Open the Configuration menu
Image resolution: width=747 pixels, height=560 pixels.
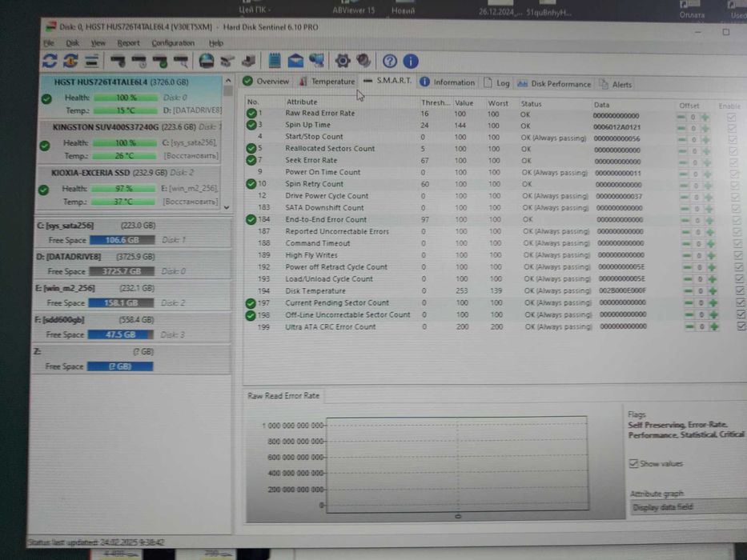tap(173, 43)
